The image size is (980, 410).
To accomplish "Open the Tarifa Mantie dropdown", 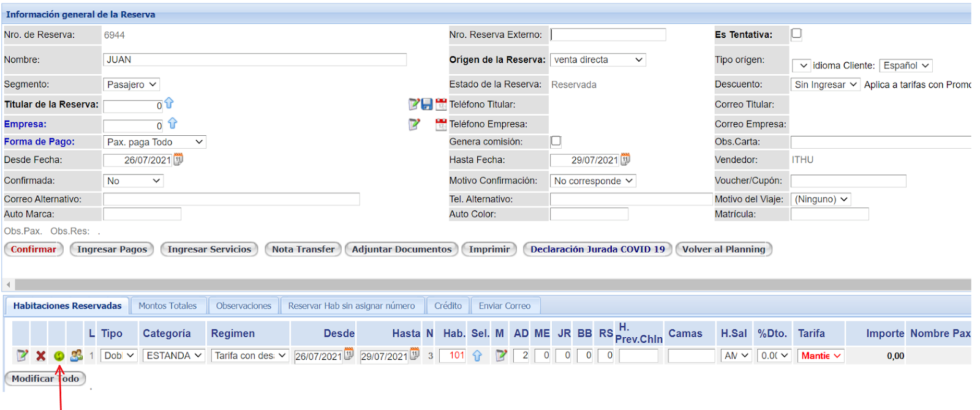I will tap(821, 356).
